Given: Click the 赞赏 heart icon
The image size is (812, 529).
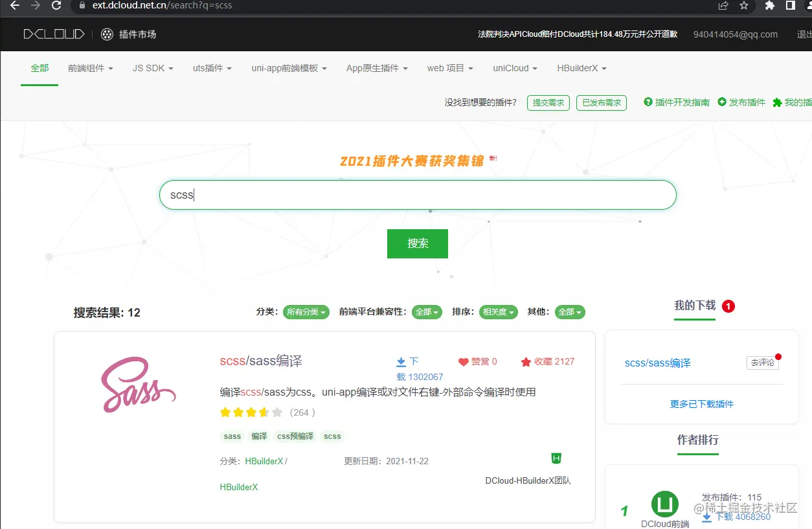Looking at the screenshot, I should click(463, 362).
